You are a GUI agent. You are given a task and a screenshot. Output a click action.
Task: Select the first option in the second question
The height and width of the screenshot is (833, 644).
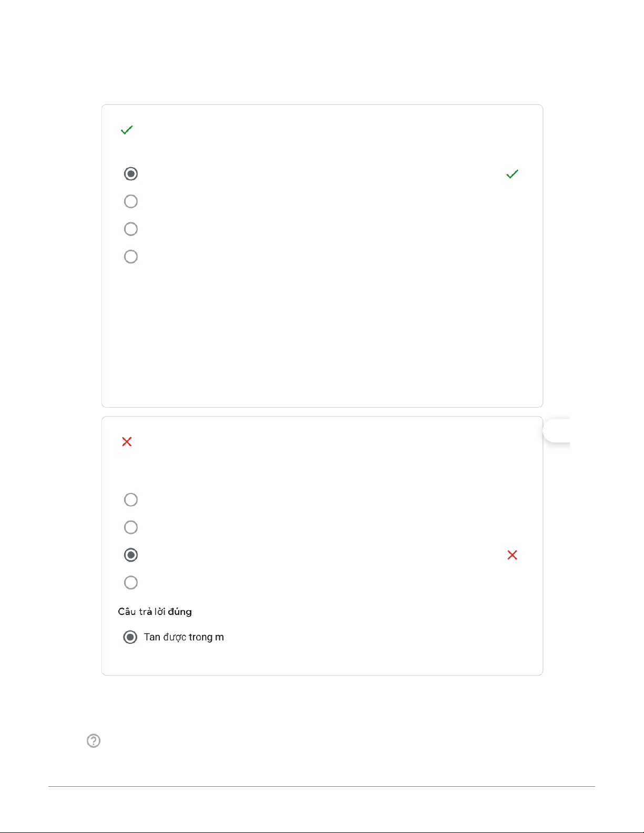(x=131, y=500)
